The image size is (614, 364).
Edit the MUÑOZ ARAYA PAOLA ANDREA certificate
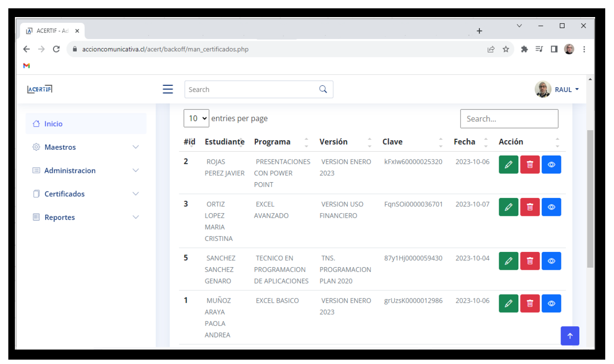pyautogui.click(x=508, y=303)
